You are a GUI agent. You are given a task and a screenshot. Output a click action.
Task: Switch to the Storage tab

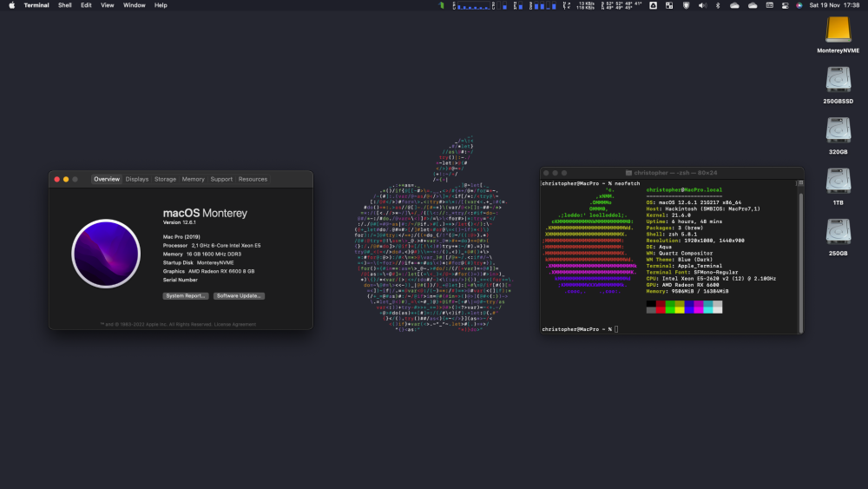(165, 179)
